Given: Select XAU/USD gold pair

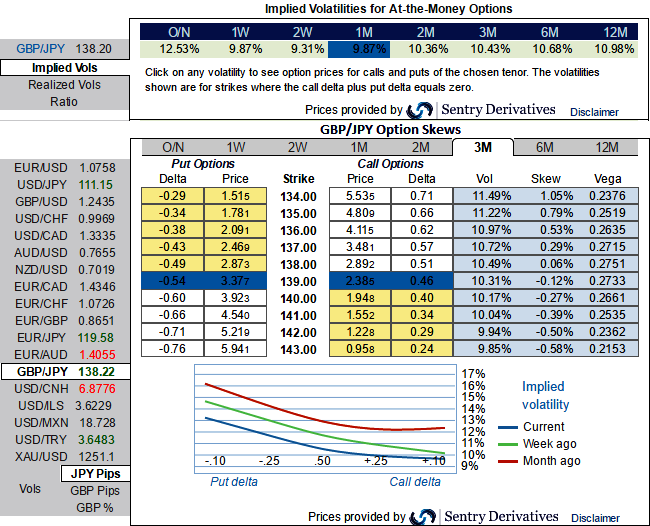Looking at the screenshot, I should 65,457.
